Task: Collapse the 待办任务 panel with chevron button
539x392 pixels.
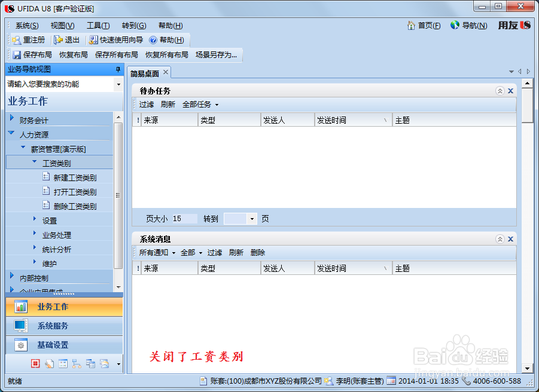Action: tap(500, 91)
